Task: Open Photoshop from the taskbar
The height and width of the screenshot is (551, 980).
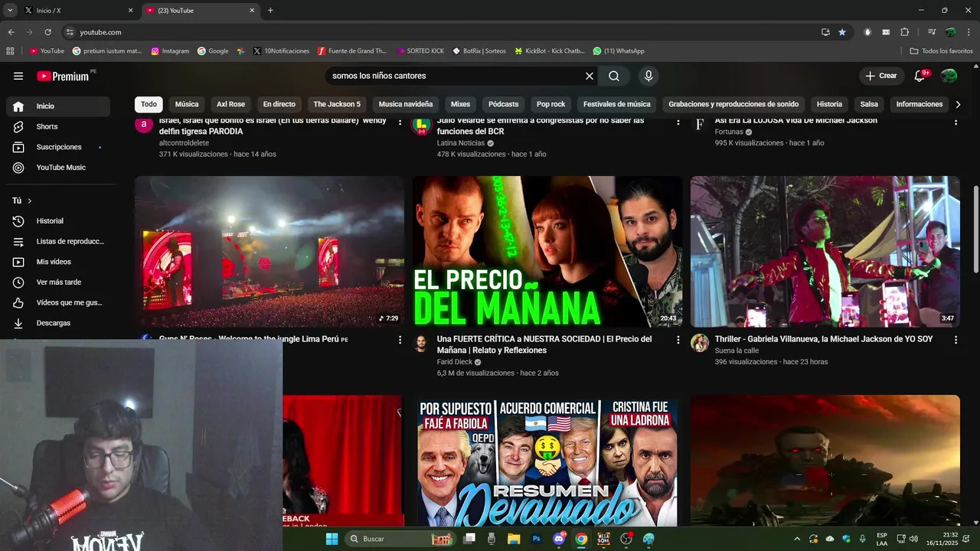Action: (x=537, y=539)
